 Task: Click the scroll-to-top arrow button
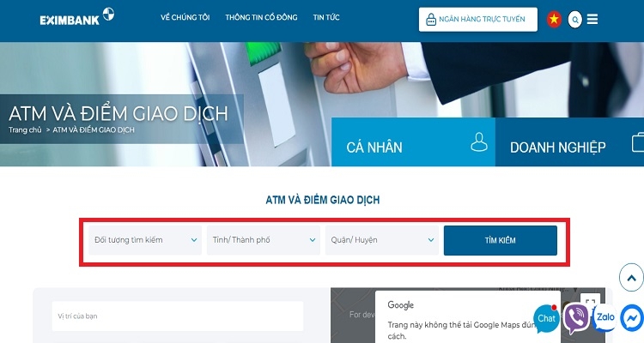click(x=631, y=278)
